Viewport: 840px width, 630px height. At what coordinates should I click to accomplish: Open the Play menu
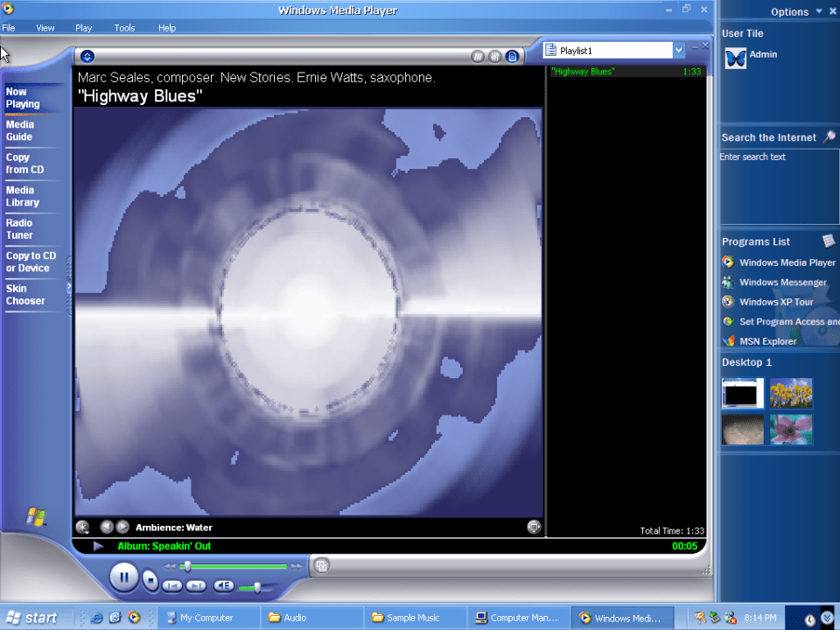click(x=83, y=28)
